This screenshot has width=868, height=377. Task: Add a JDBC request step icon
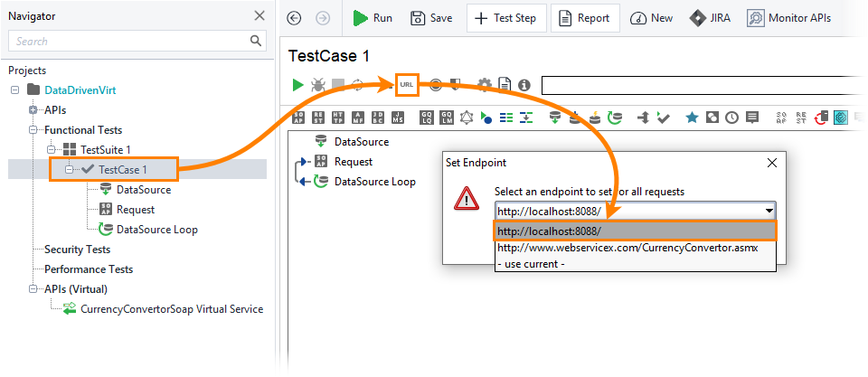coord(378,118)
